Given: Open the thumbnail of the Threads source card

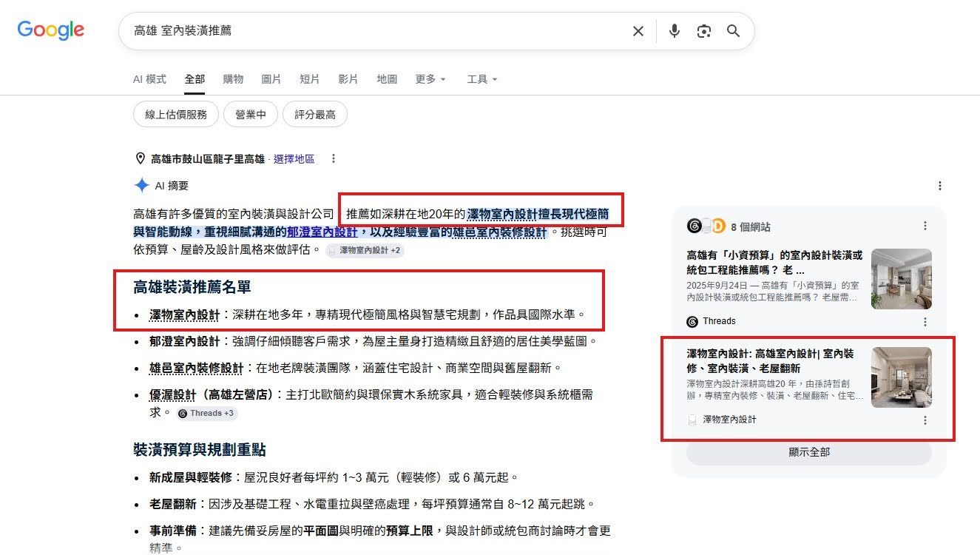Looking at the screenshot, I should pyautogui.click(x=901, y=279).
